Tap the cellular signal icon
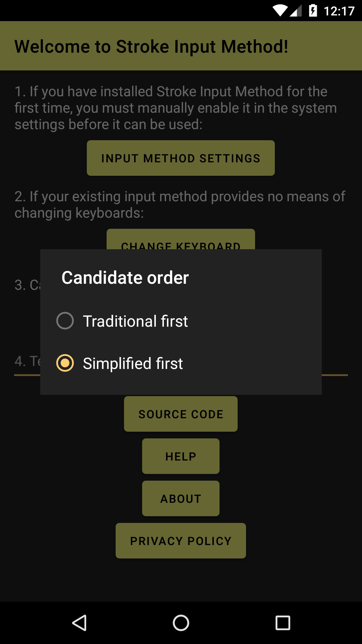362x644 pixels. click(296, 11)
